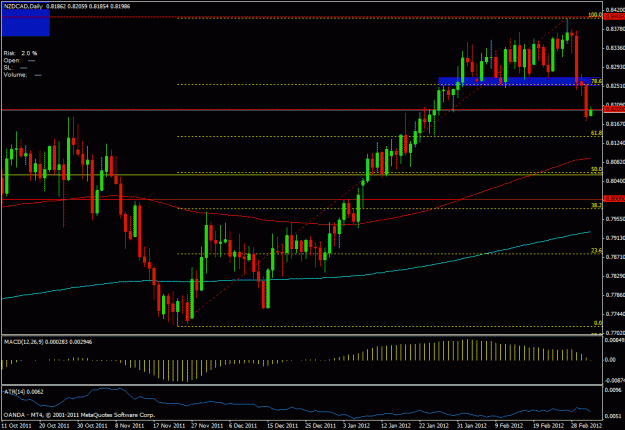Click the 0.78710 price axis label
The height and width of the screenshot is (430, 625).
[615, 257]
